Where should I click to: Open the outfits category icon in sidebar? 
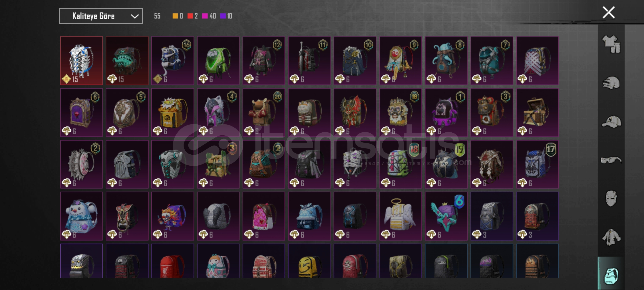(611, 44)
